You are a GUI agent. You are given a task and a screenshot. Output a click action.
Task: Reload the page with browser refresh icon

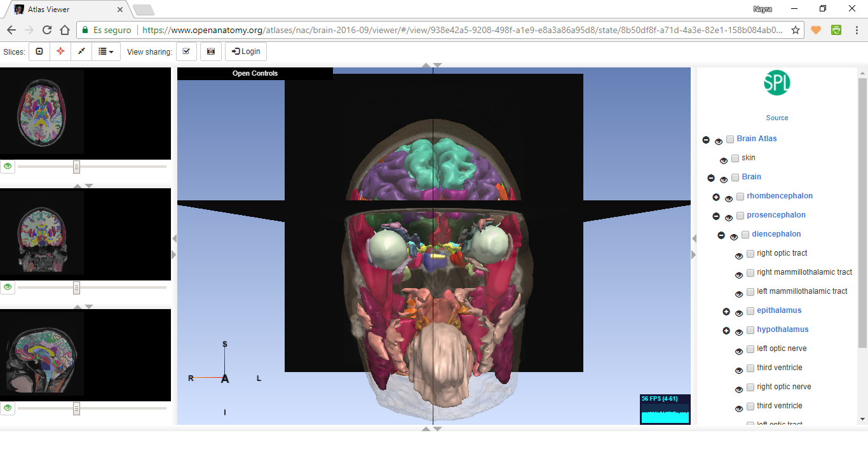coord(47,30)
